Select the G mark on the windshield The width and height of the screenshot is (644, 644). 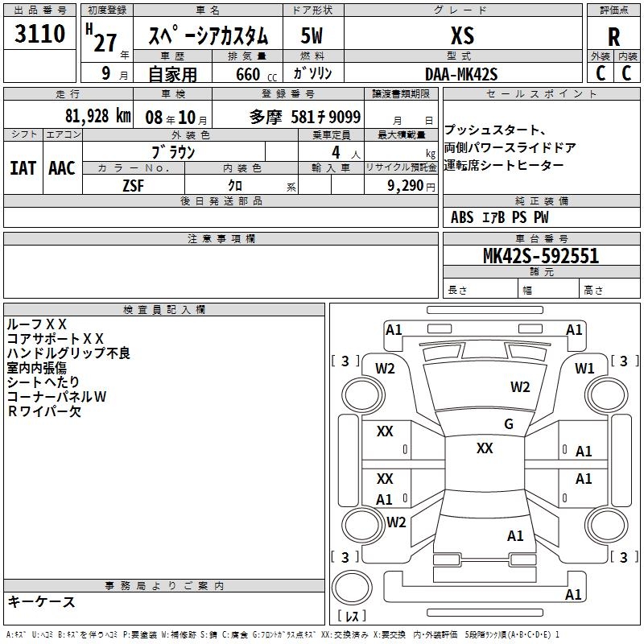coord(509,424)
